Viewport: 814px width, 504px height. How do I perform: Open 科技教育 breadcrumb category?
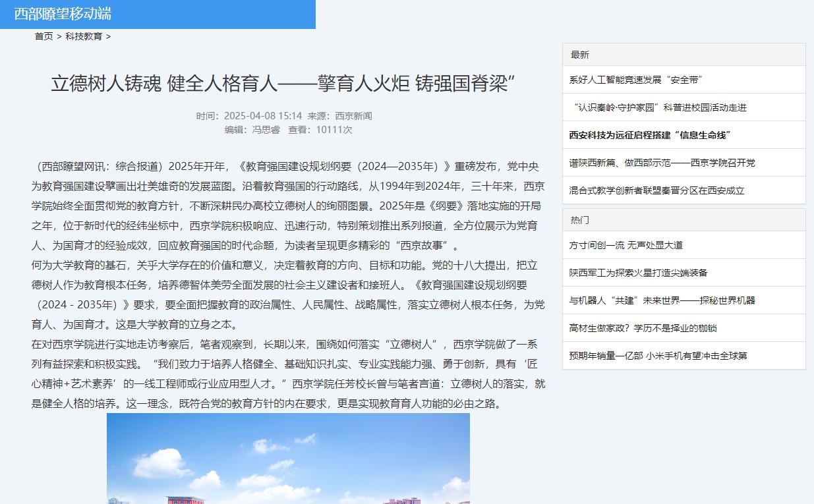pos(84,36)
